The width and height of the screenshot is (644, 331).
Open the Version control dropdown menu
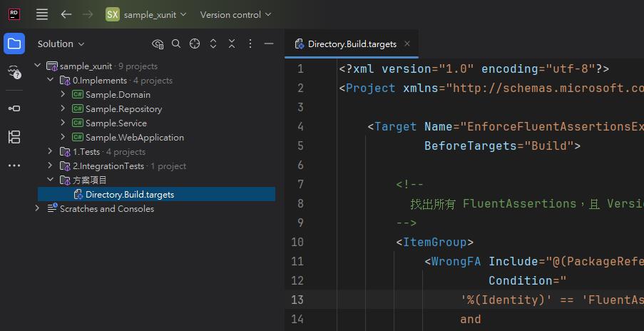(235, 14)
